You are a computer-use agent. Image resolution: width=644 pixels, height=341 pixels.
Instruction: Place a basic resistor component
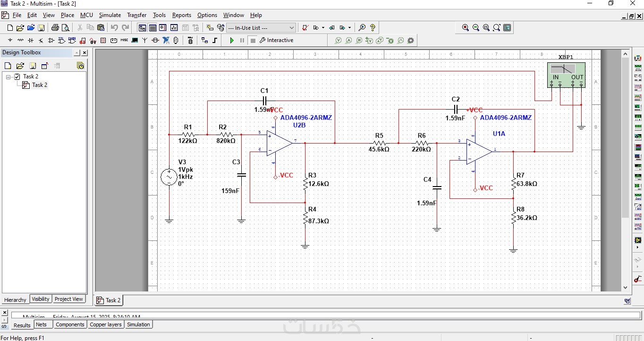pyautogui.click(x=20, y=41)
